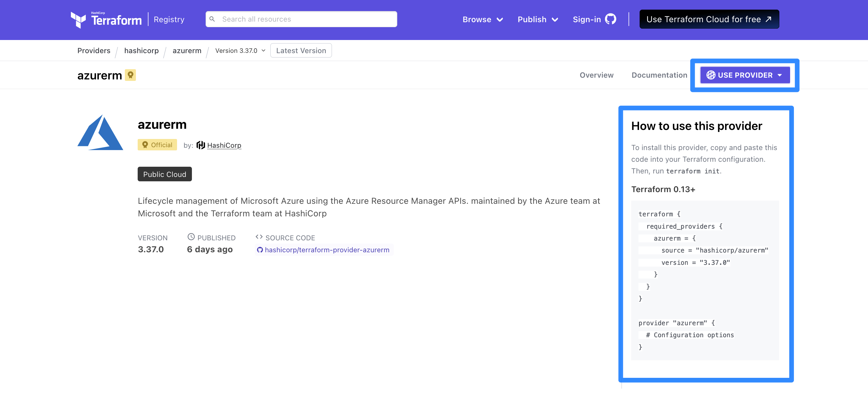Select the Latest Version toggle button
868x393 pixels.
(301, 51)
